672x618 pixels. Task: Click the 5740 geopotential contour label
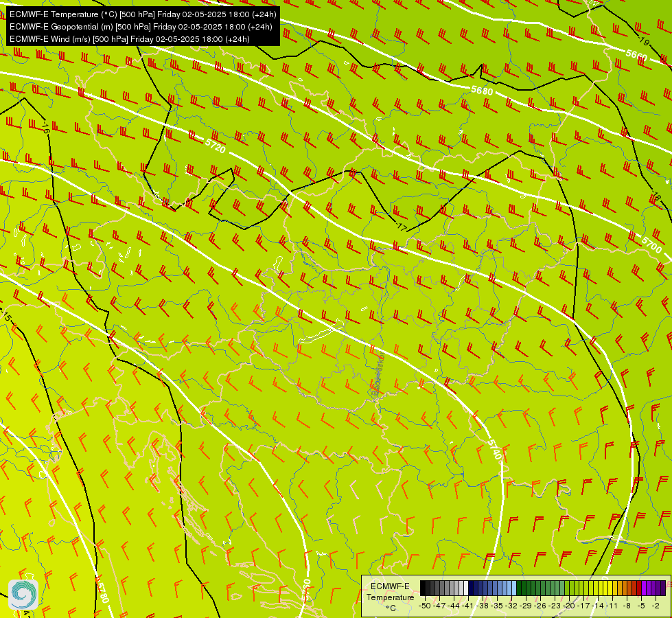pyautogui.click(x=494, y=449)
